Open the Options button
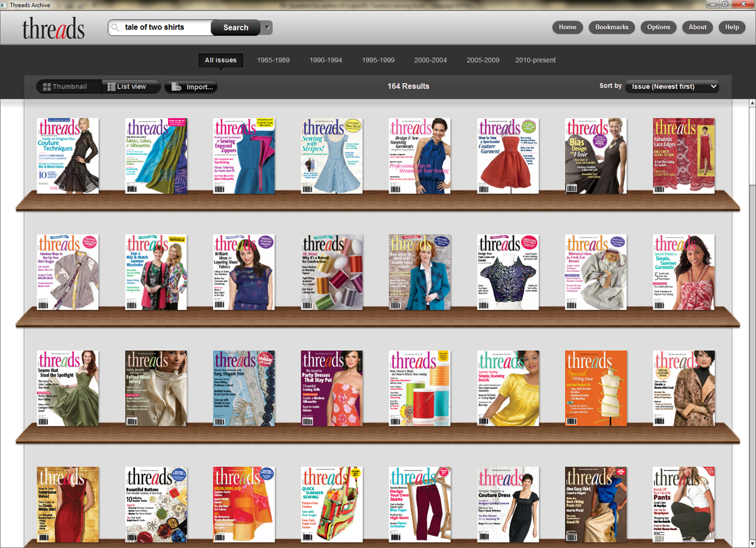Image resolution: width=756 pixels, height=548 pixels. (x=659, y=28)
